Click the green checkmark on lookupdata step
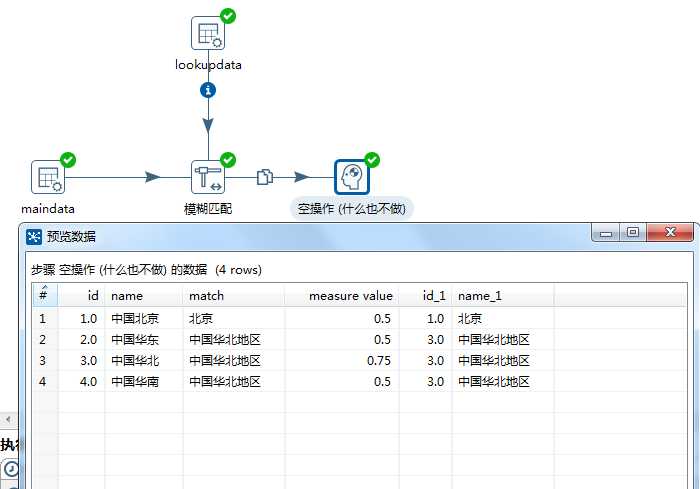The height and width of the screenshot is (489, 700). tap(228, 16)
